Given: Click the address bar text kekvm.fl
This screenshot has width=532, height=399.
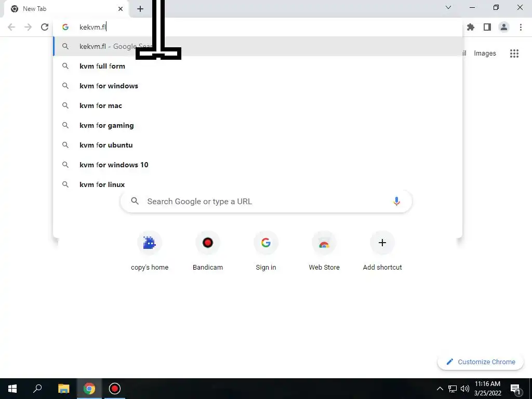Looking at the screenshot, I should point(92,27).
